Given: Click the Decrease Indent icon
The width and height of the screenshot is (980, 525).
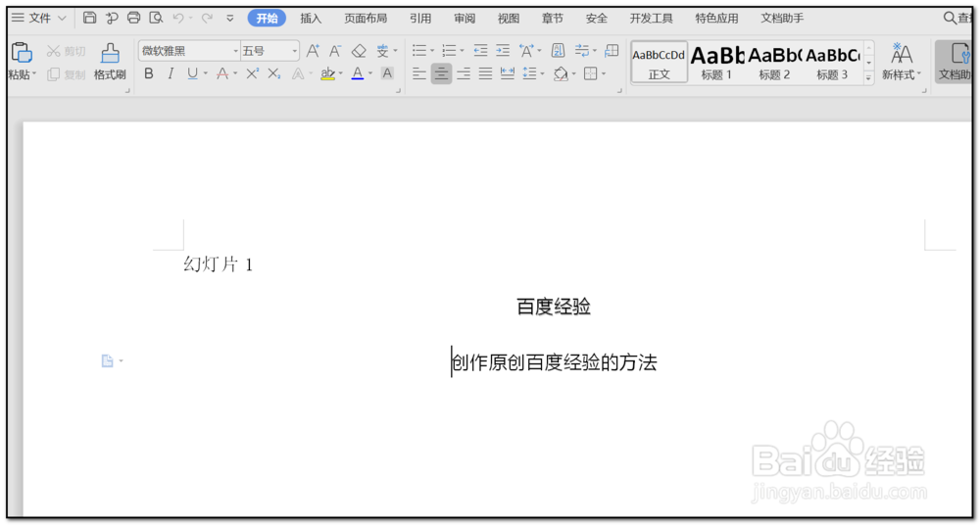Looking at the screenshot, I should (x=480, y=51).
